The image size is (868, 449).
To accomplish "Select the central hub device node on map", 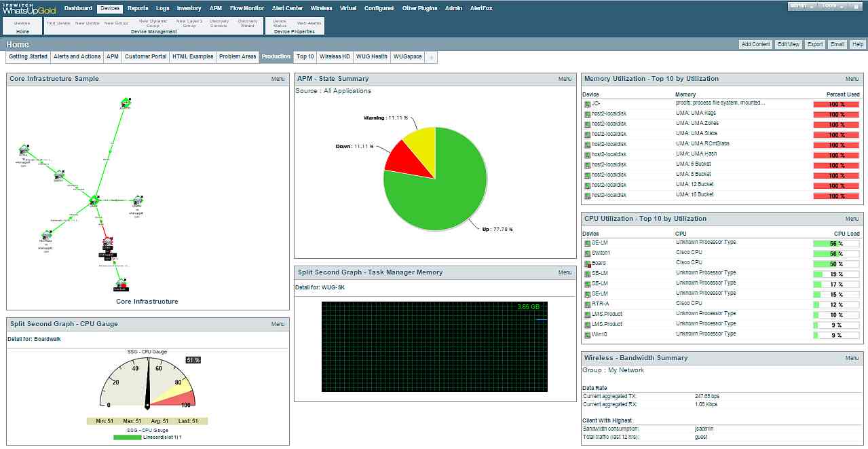I will (x=94, y=201).
